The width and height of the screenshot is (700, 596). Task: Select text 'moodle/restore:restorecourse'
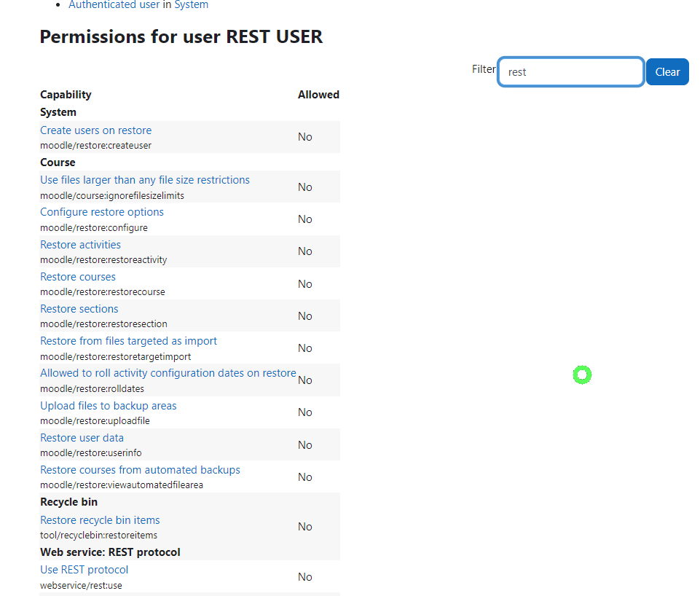(x=102, y=292)
